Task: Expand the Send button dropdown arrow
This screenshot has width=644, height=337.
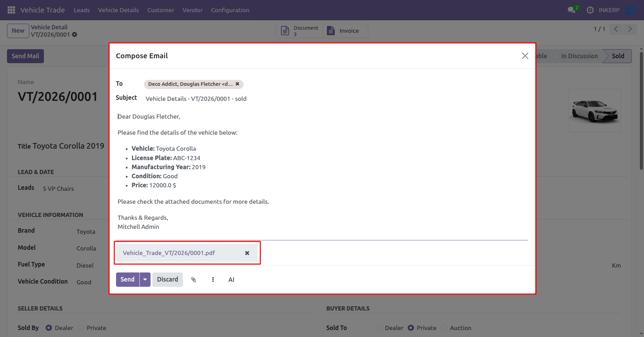Action: 145,279
